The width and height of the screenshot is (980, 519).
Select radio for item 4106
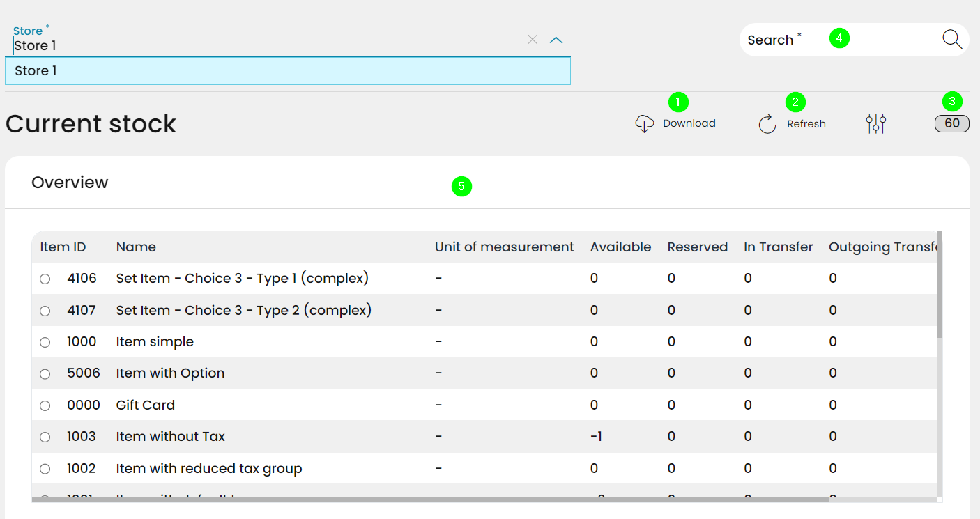[x=45, y=279]
